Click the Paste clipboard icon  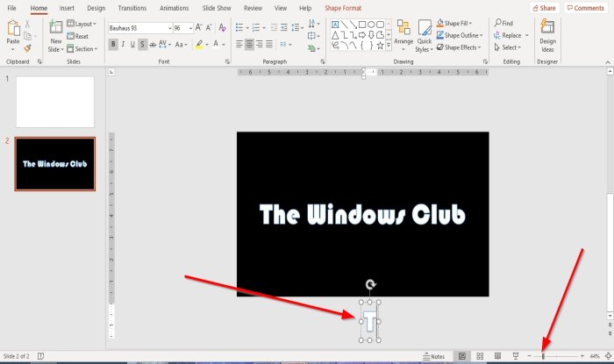(x=13, y=29)
